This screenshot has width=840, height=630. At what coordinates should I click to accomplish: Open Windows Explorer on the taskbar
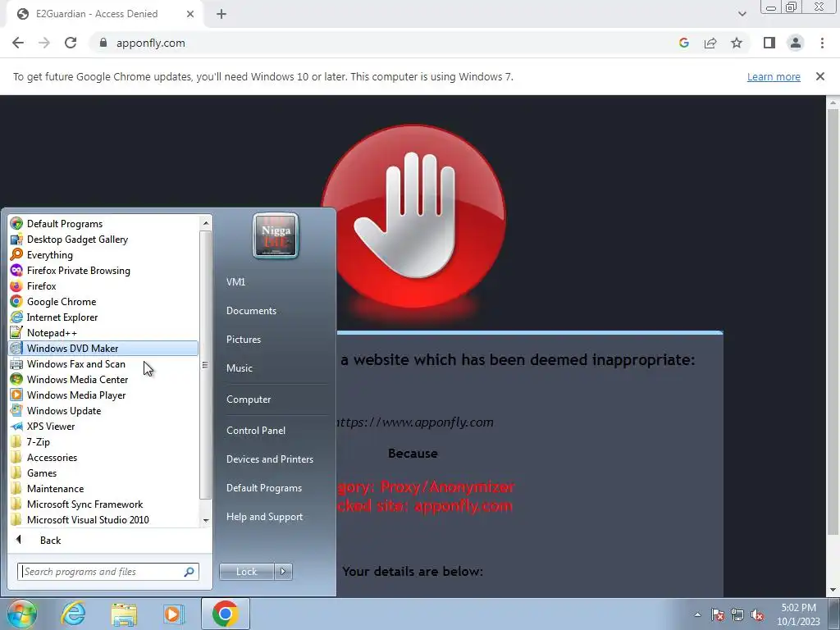[x=124, y=614]
